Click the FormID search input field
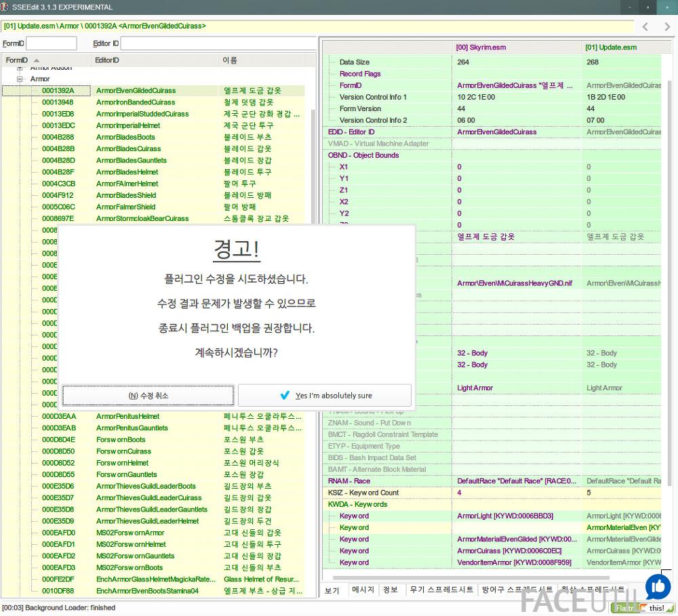 [51, 43]
